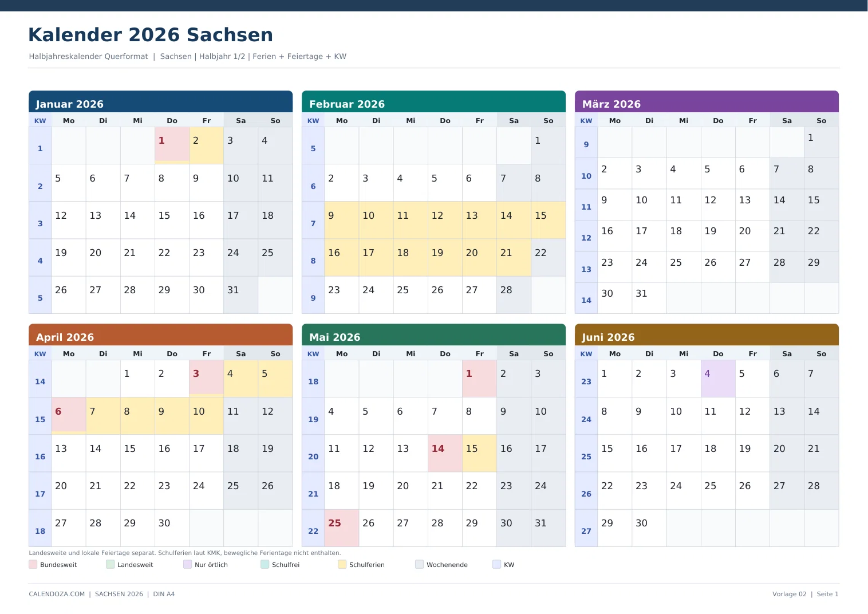Image resolution: width=868 pixels, height=614 pixels.
Task: Select the Juni 2026 month header
Action: click(x=707, y=335)
